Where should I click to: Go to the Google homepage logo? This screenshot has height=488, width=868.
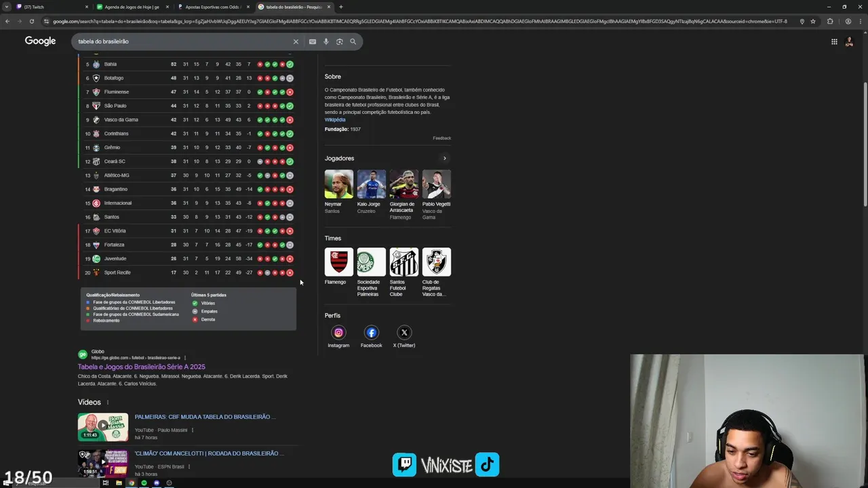click(x=40, y=41)
